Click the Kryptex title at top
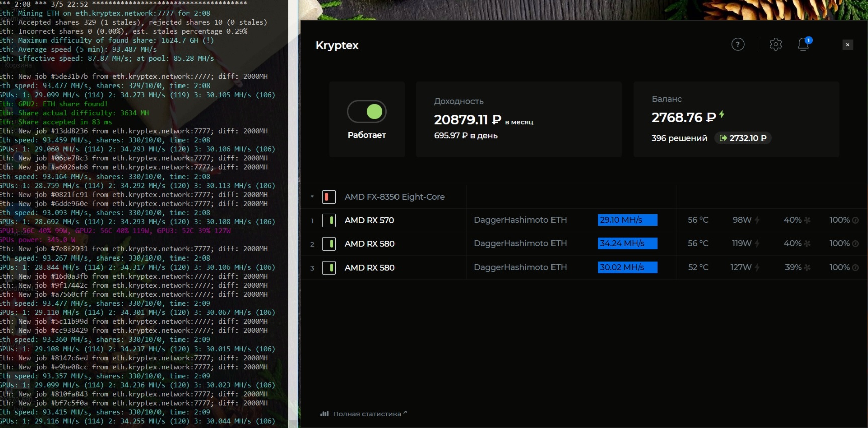 point(337,45)
